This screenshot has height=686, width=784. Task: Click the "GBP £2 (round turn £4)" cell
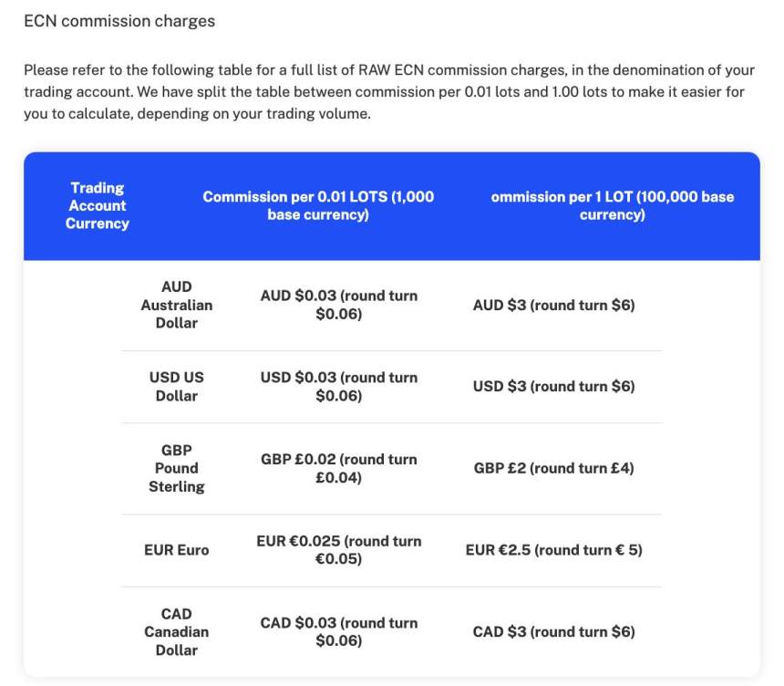click(x=553, y=468)
